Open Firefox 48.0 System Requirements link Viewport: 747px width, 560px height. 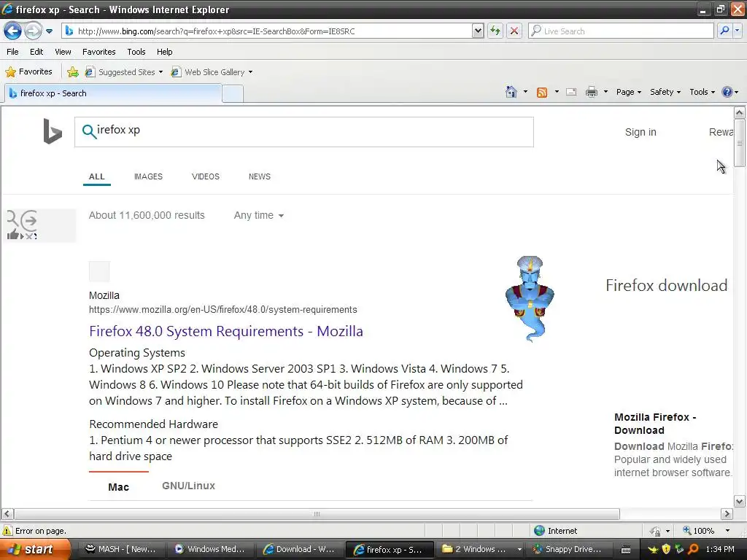(x=226, y=331)
